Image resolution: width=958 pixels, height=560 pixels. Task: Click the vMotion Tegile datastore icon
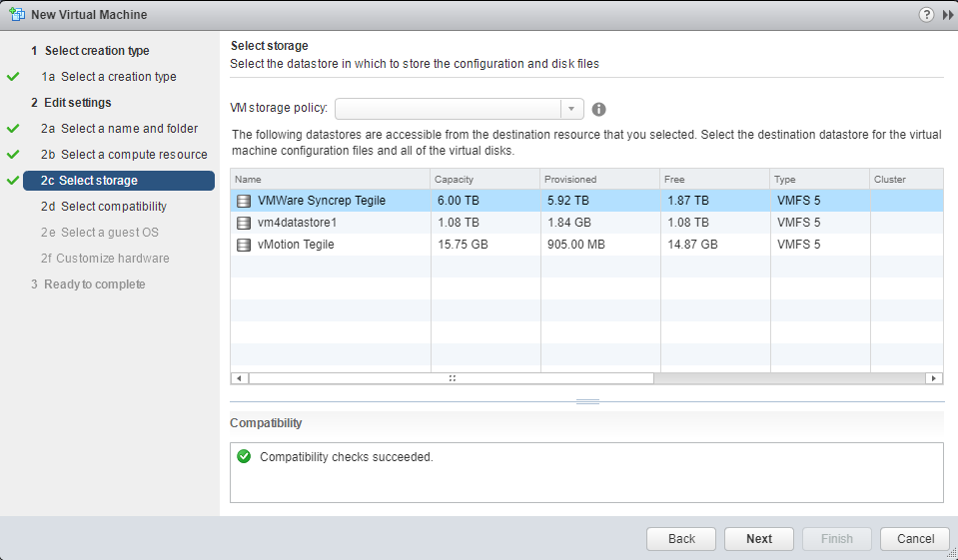[x=244, y=245]
